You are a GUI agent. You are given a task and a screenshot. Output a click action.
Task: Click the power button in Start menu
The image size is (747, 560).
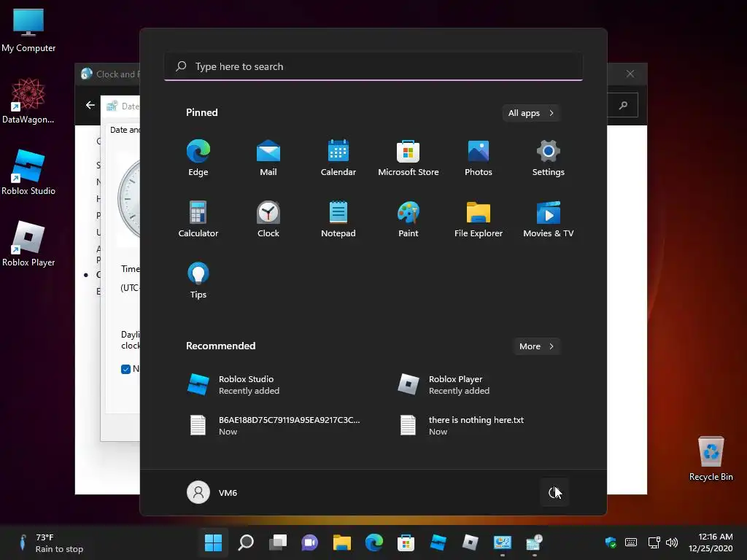[554, 492]
